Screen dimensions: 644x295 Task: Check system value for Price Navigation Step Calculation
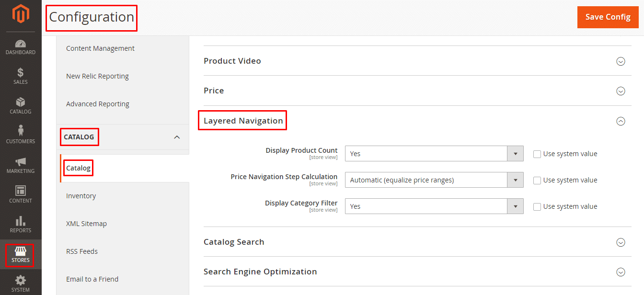coord(537,181)
